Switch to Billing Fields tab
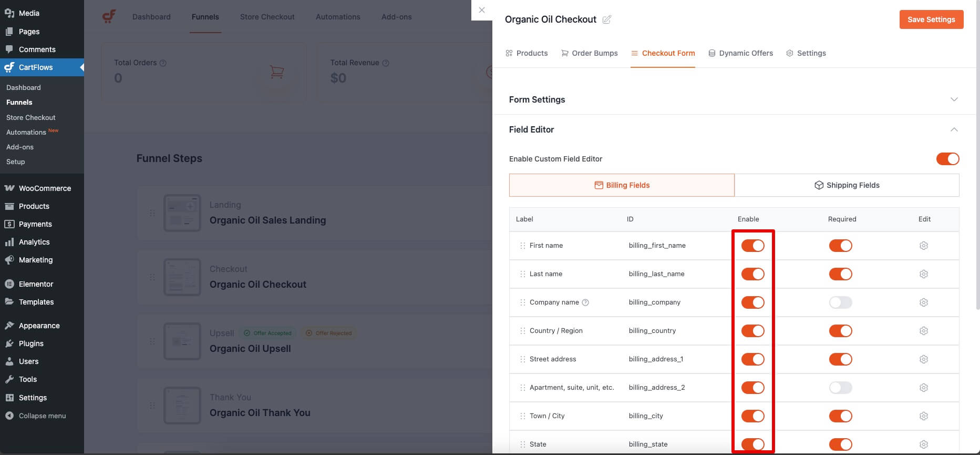The image size is (980, 455). click(x=622, y=185)
